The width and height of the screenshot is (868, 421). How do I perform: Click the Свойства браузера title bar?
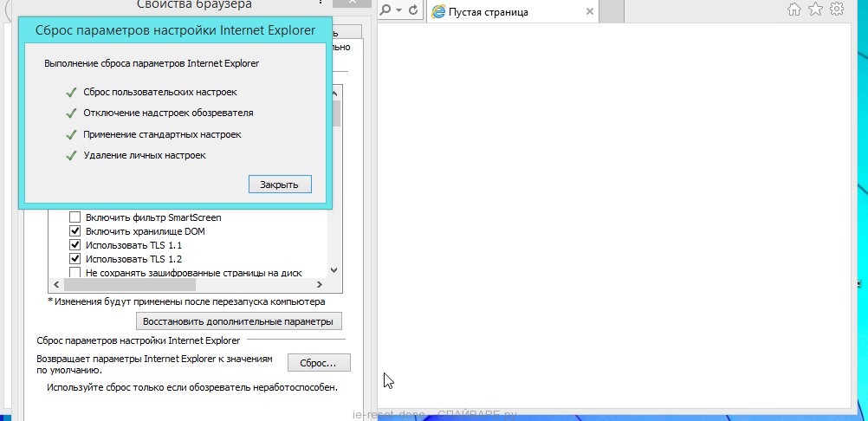click(x=194, y=5)
